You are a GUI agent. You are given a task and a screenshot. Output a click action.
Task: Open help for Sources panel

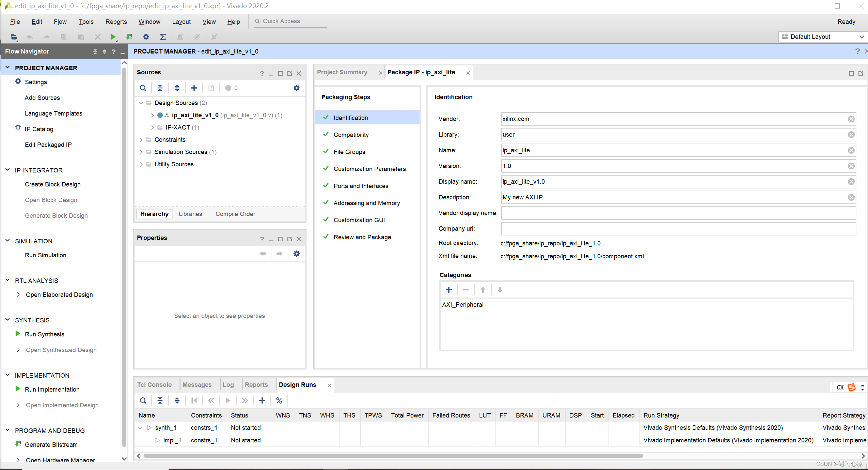click(262, 73)
